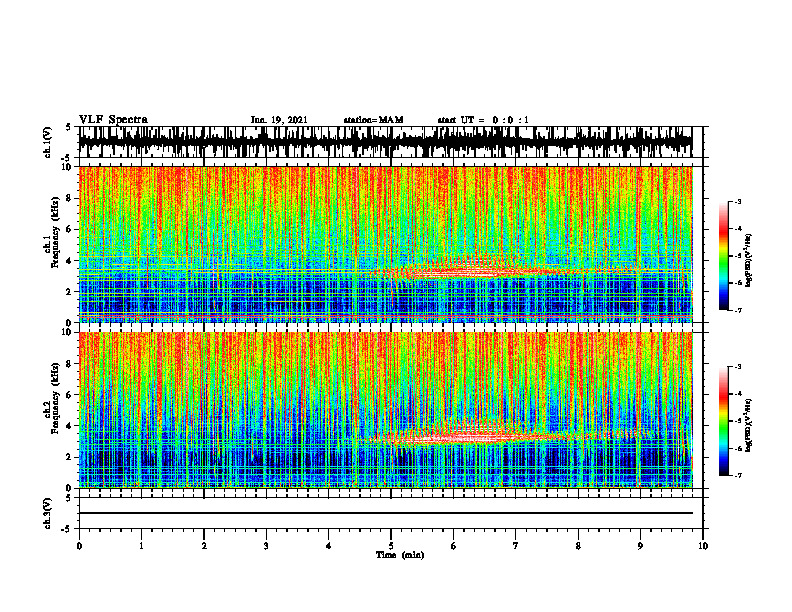Viewport: 792px width, 612px height.
Task: Click the "ch.3(V)" axis label
Action: coord(48,514)
